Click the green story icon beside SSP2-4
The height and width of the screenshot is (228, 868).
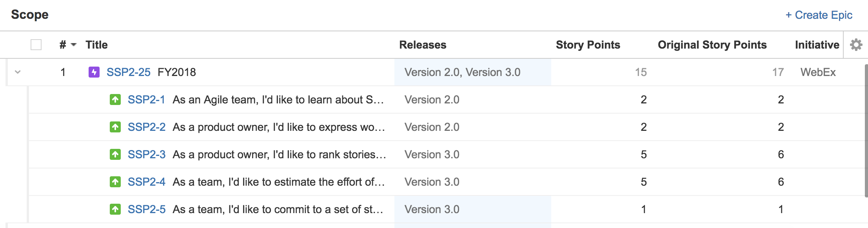coord(115,182)
